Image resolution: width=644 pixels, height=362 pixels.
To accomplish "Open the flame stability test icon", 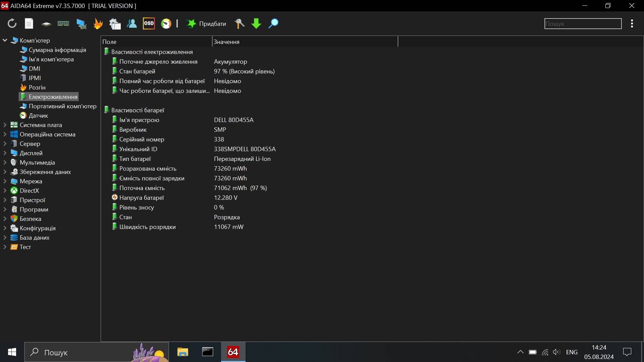I will point(98,23).
